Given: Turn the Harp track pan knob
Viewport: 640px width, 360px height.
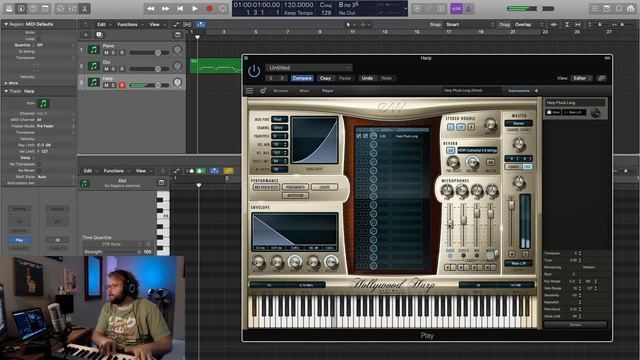Looking at the screenshot, I should (x=177, y=82).
